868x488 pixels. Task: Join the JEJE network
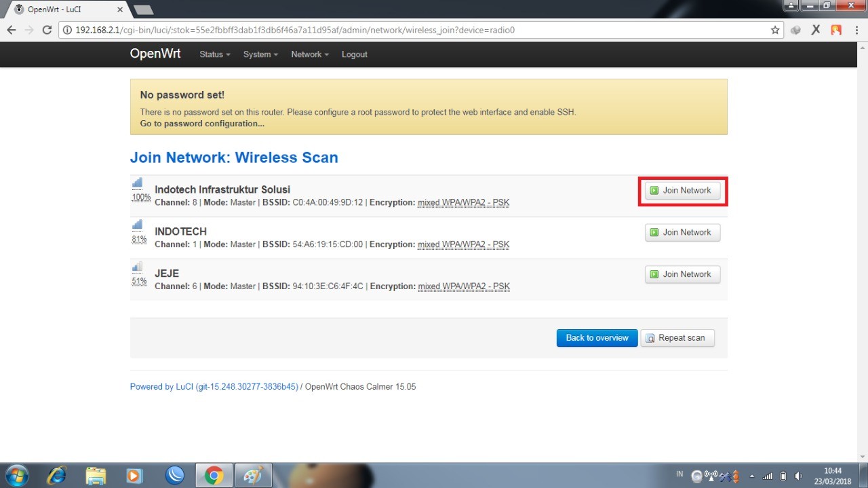pyautogui.click(x=682, y=275)
